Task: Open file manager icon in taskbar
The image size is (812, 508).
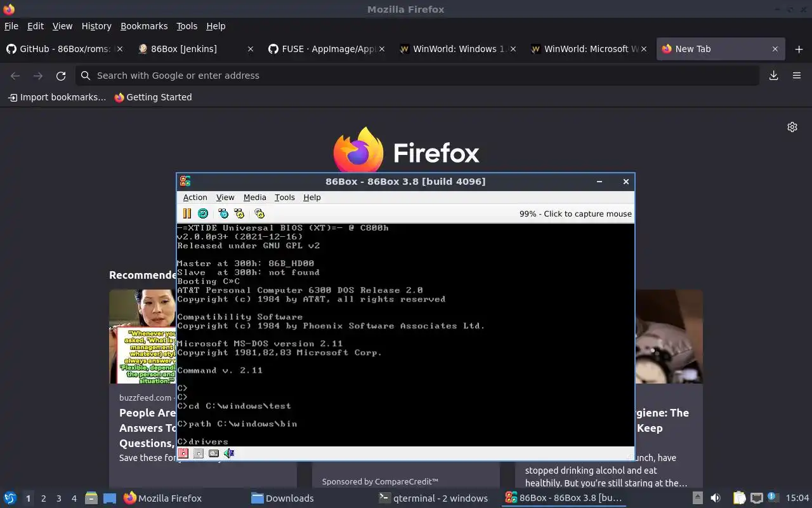Action: point(91,498)
